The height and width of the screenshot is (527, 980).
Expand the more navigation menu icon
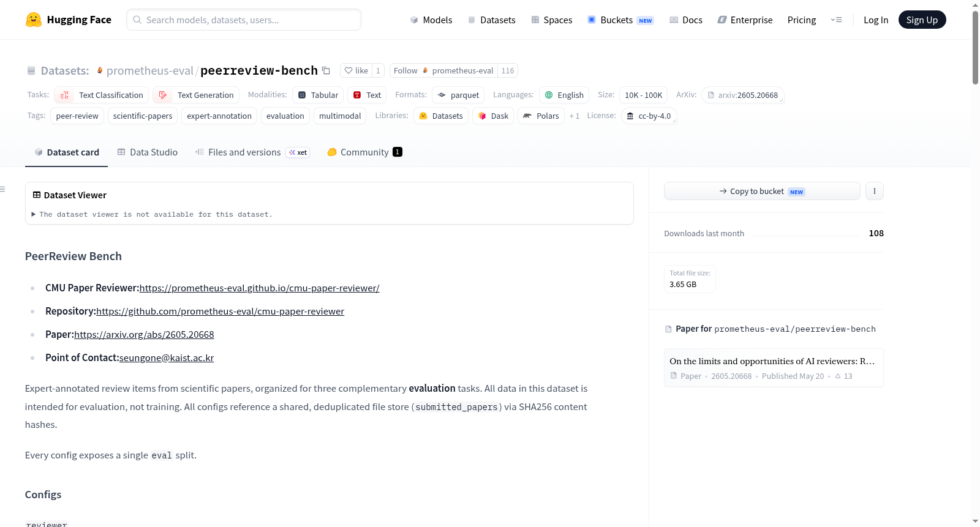(x=836, y=20)
